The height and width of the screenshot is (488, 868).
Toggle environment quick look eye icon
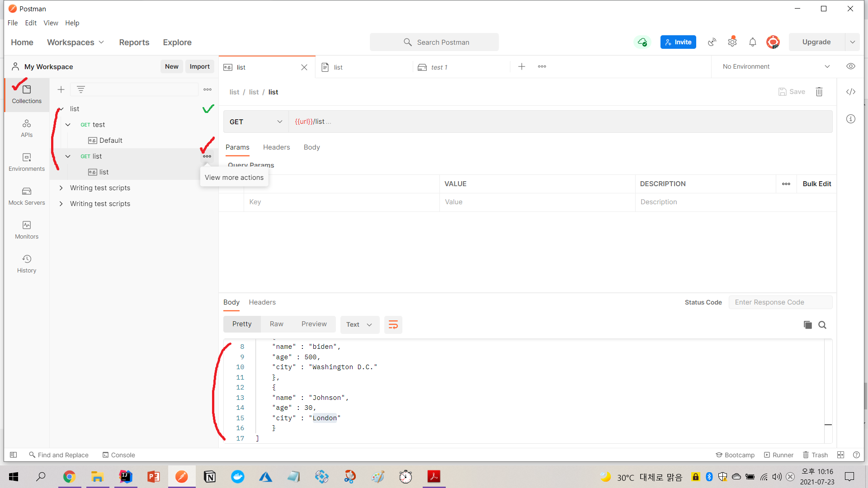(850, 66)
